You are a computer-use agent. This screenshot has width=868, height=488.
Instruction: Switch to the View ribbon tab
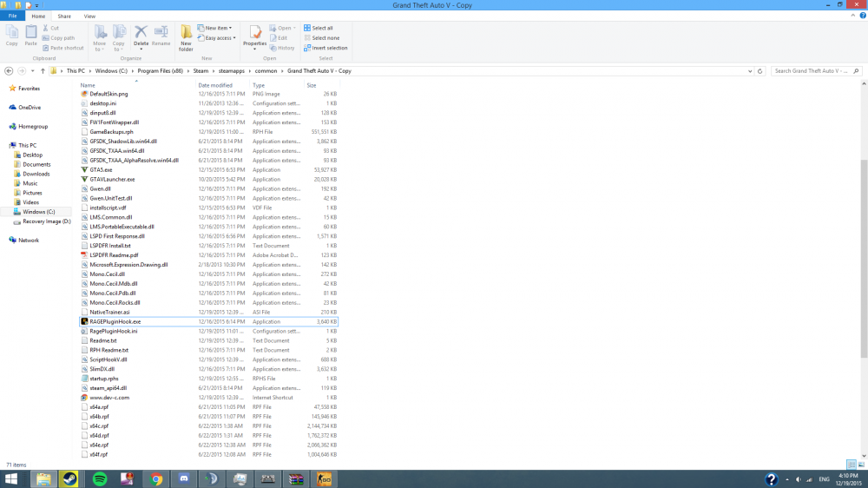point(89,16)
